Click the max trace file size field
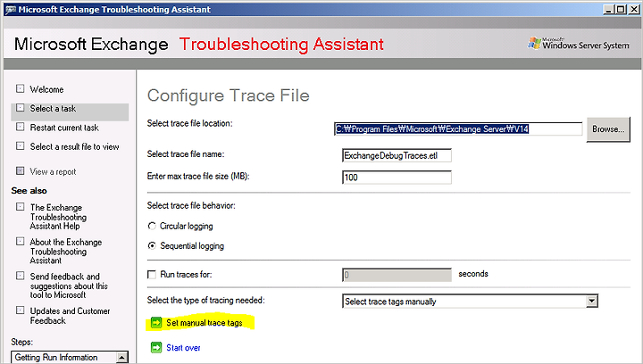Screen dimensions: 643x364 (397, 178)
